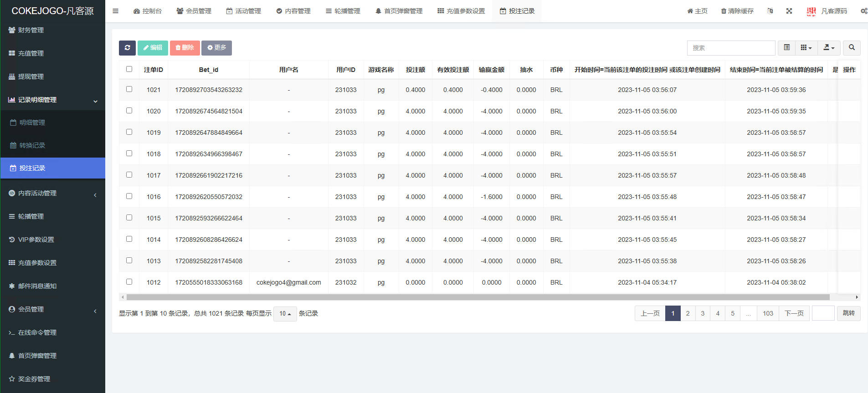This screenshot has height=393, width=868.
Task: Toggle the sidebar hamburger menu icon
Action: tap(116, 11)
